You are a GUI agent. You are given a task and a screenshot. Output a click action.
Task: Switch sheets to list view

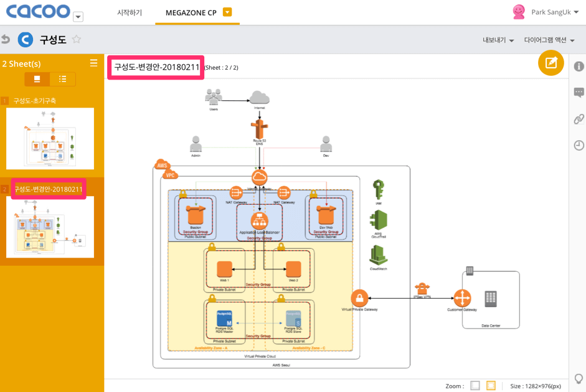tap(63, 79)
